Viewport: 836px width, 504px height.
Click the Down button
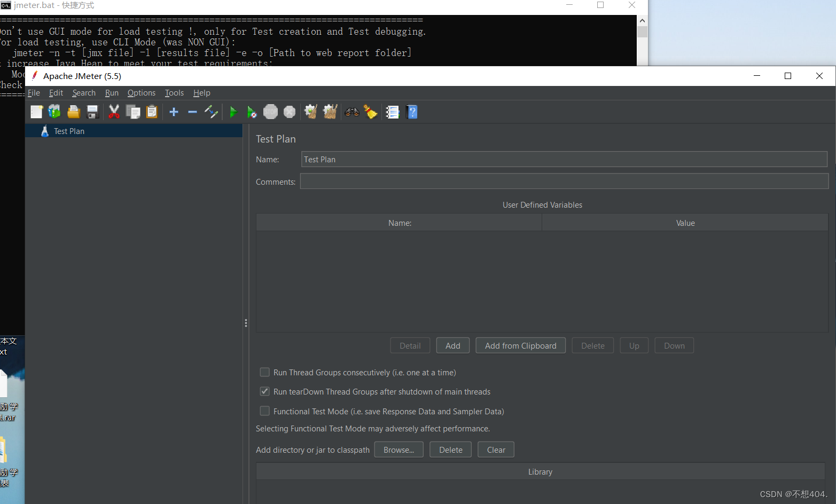(x=674, y=345)
